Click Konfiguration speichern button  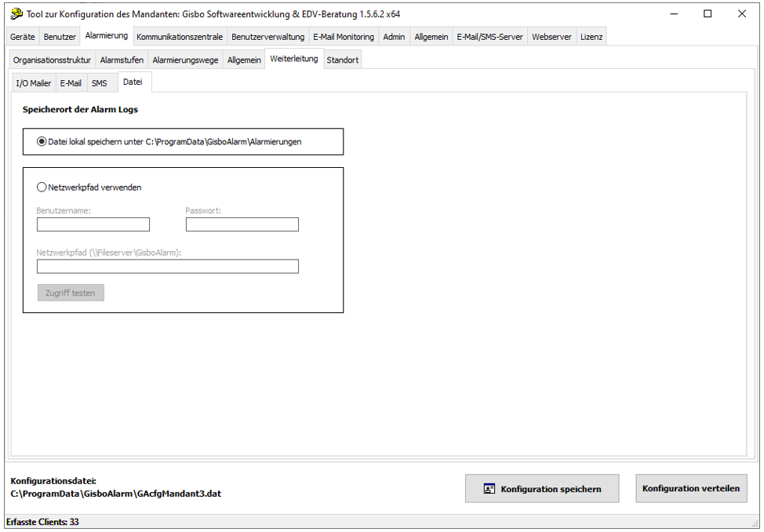point(542,489)
